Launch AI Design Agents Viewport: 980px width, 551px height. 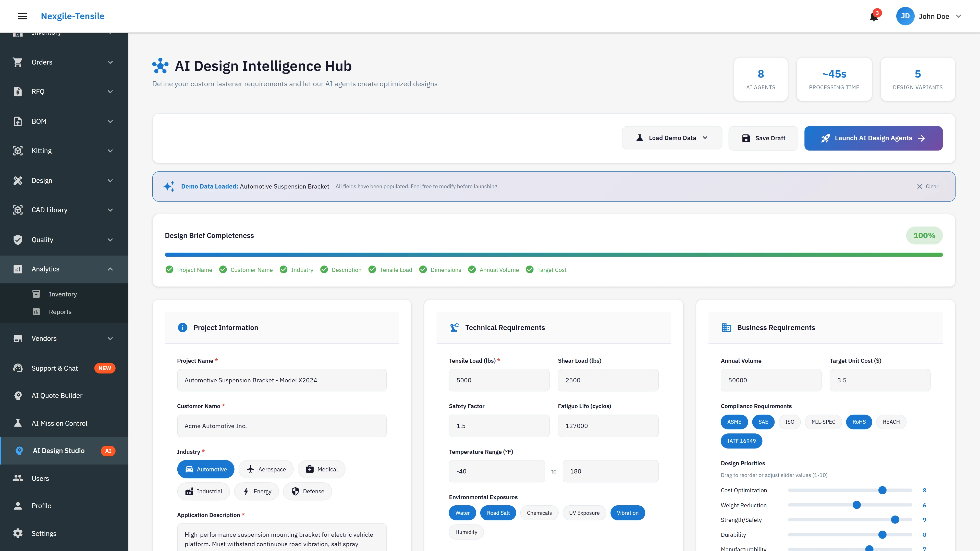tap(873, 138)
